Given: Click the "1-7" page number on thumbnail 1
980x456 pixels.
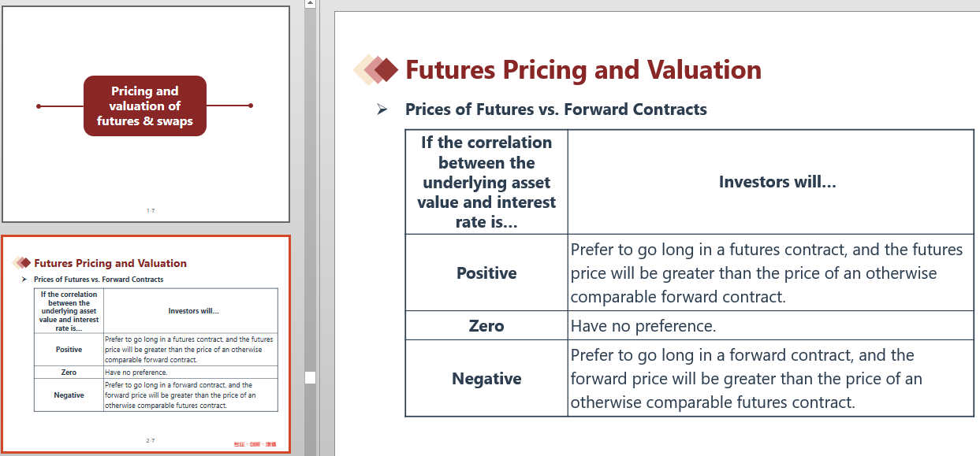Looking at the screenshot, I should (150, 211).
